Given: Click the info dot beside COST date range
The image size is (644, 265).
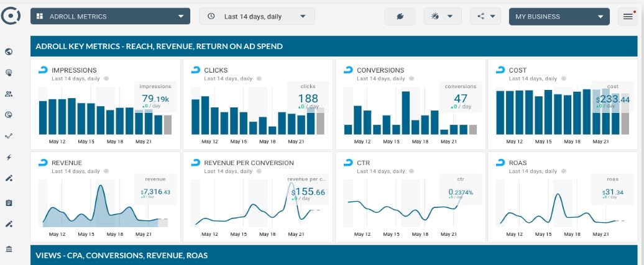Looking at the screenshot, I should point(563,78).
